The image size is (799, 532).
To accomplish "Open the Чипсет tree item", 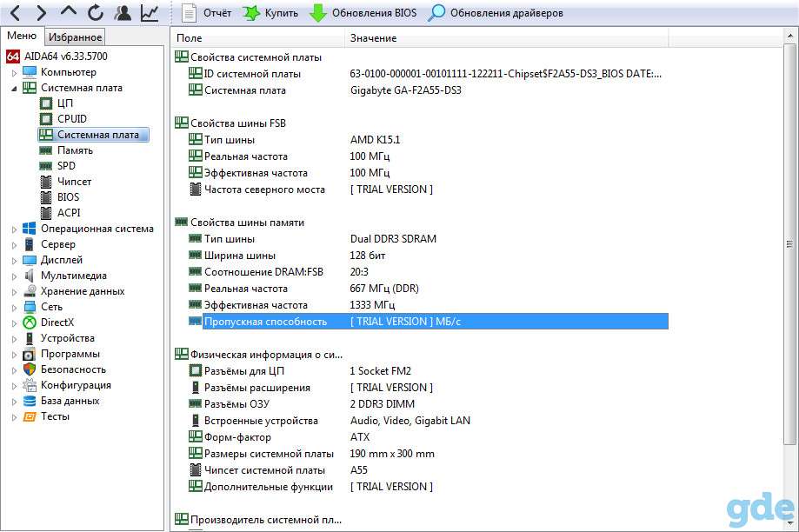I will point(74,182).
